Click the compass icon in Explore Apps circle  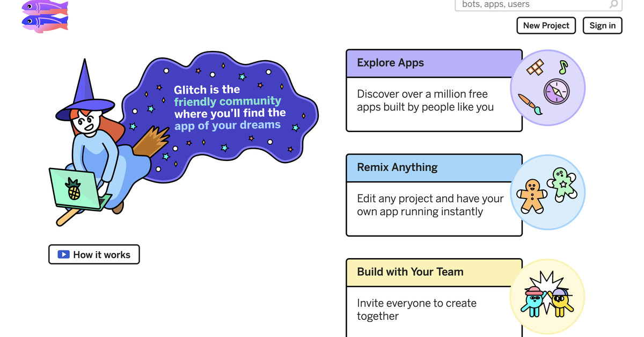pyautogui.click(x=556, y=91)
